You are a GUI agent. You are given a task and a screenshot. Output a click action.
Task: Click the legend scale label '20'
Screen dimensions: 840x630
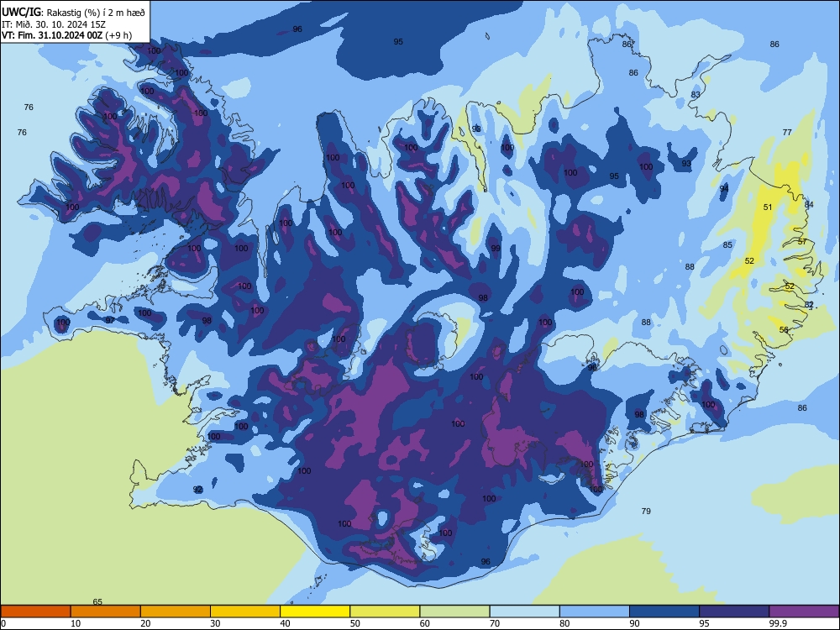[145, 623]
